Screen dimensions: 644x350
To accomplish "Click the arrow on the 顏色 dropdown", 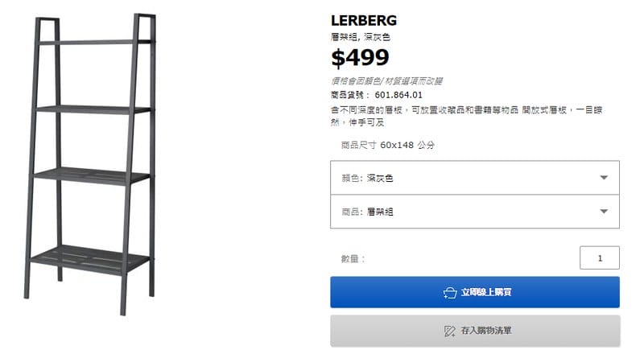I will [604, 178].
